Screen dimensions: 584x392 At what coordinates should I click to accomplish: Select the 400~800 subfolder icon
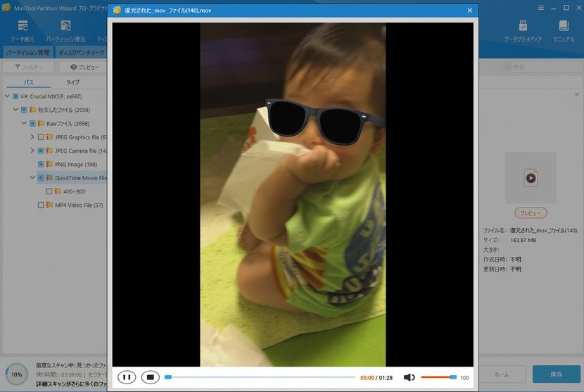click(58, 191)
